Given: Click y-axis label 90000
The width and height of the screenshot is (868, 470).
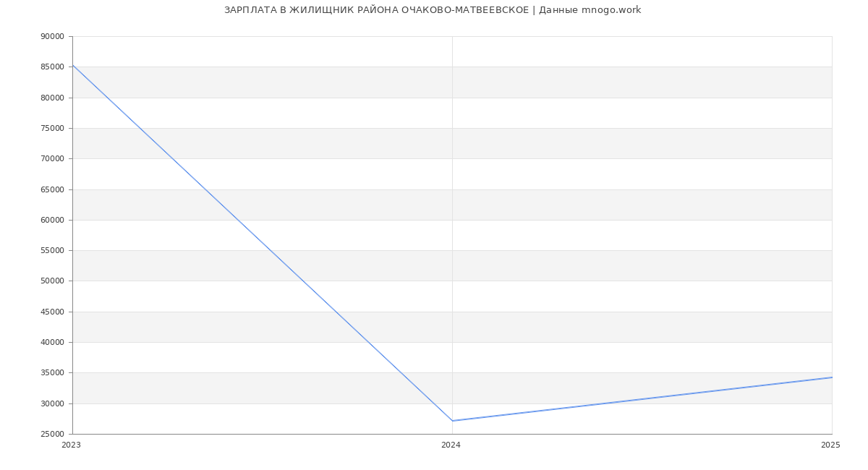Looking at the screenshot, I should (52, 37).
